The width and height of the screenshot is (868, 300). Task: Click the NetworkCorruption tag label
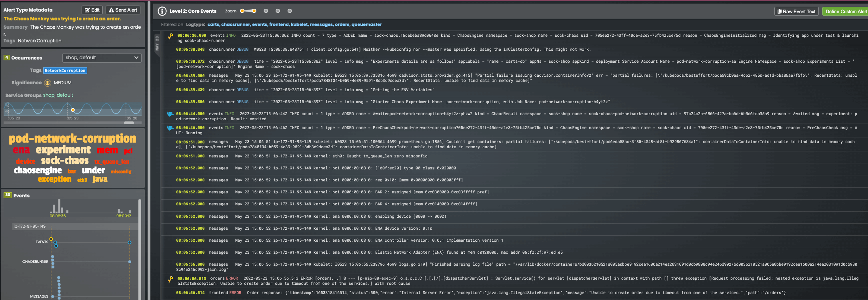coord(65,71)
